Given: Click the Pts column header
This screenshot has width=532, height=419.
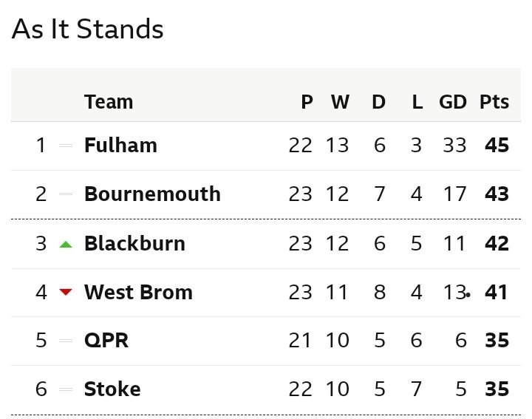Looking at the screenshot, I should (494, 102).
